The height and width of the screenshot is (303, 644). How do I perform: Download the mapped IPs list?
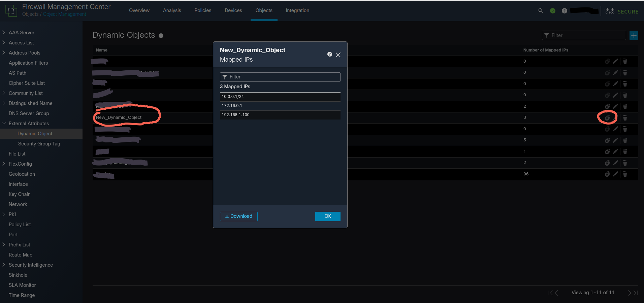(238, 216)
